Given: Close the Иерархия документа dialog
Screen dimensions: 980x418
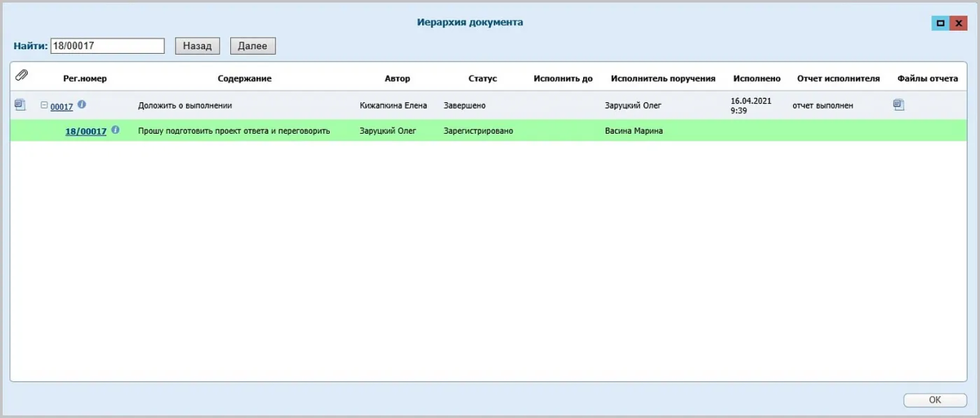Looking at the screenshot, I should point(959,24).
